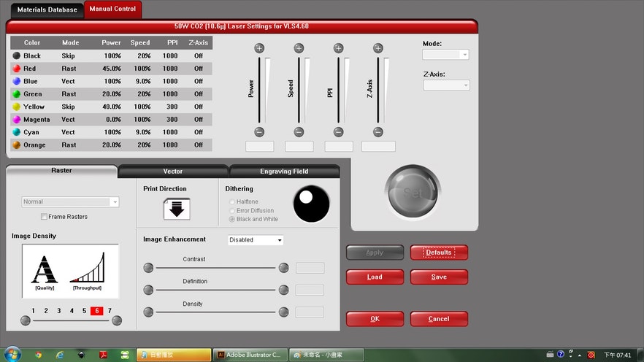
Task: Open the Image Enhancement dropdown
Action: click(256, 239)
